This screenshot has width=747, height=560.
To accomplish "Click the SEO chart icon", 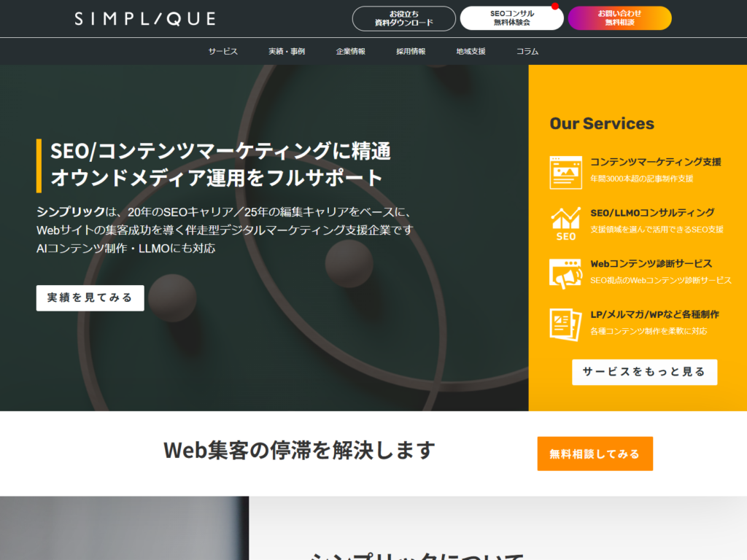I will coord(565,223).
